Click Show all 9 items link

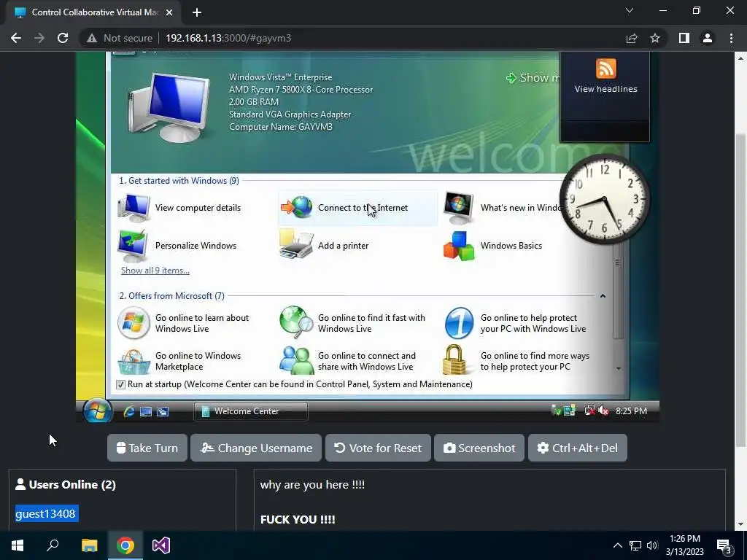coord(155,271)
